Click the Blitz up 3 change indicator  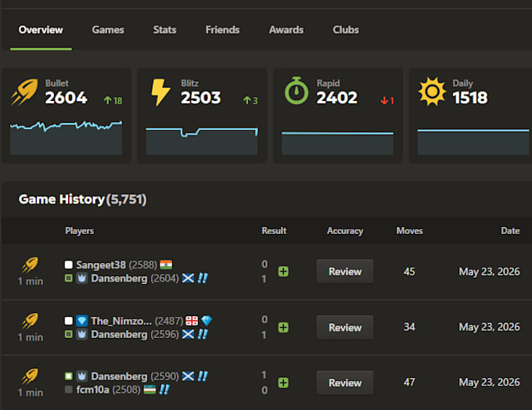[250, 100]
